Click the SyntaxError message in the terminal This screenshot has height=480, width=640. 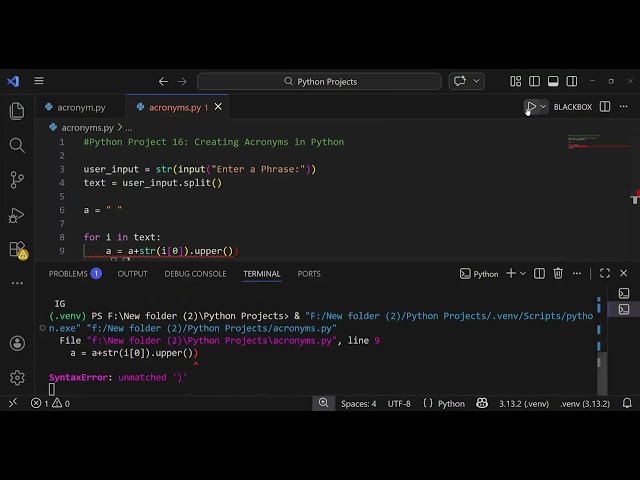tap(118, 377)
